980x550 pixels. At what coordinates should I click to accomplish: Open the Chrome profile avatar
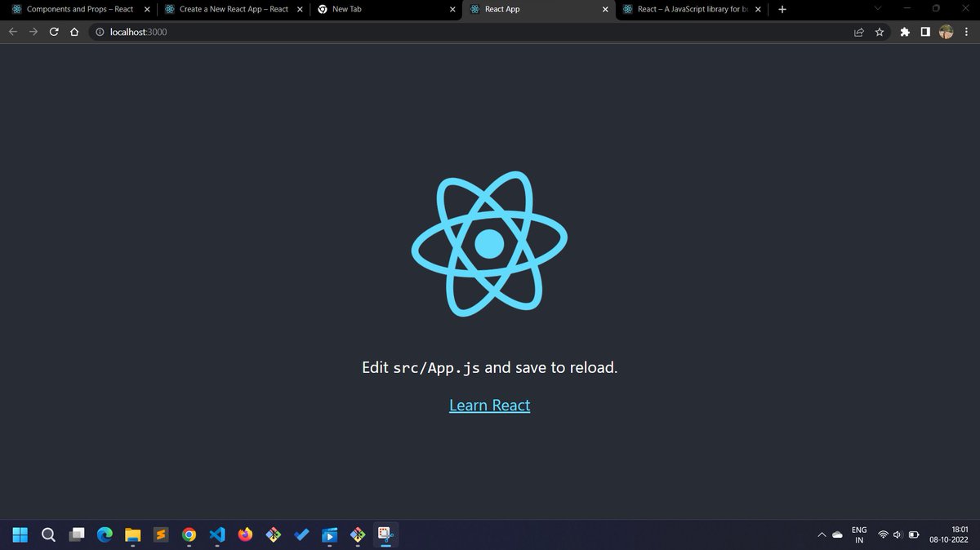947,33
